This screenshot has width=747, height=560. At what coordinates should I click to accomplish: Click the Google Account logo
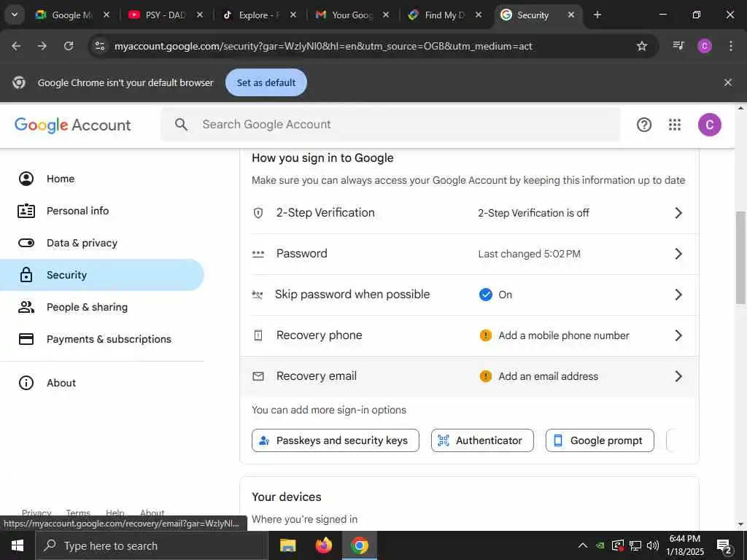pos(72,125)
